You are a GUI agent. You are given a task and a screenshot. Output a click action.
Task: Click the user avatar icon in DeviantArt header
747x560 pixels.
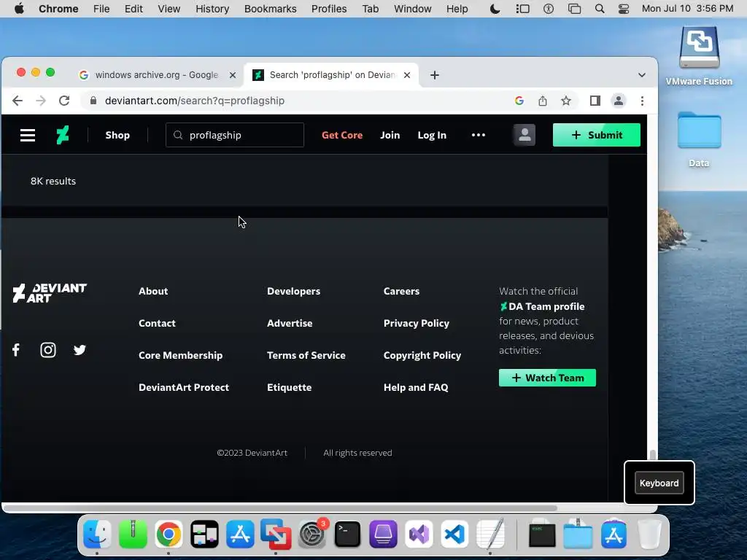(x=524, y=135)
